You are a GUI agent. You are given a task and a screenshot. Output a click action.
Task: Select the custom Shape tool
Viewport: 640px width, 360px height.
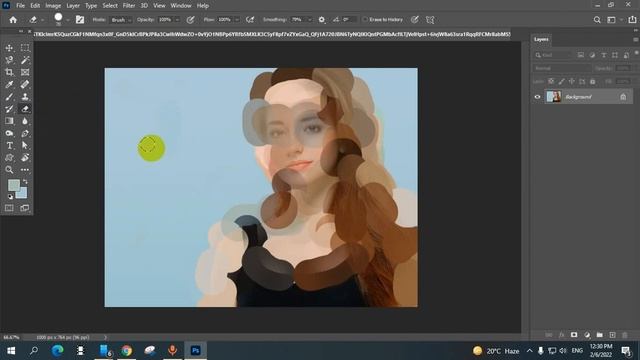point(9,158)
